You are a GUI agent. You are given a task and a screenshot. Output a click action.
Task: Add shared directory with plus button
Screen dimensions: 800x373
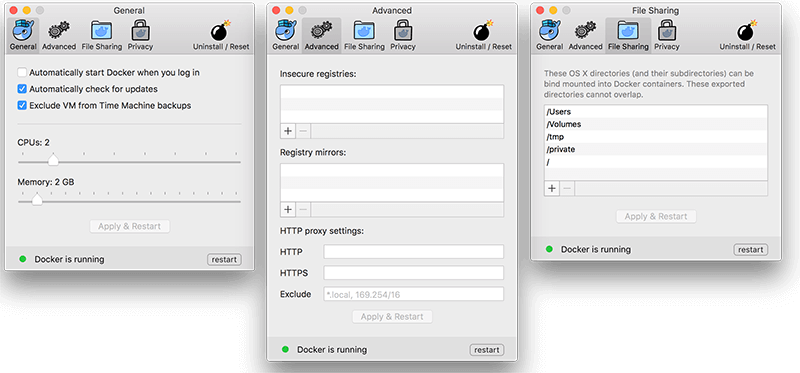tap(552, 188)
